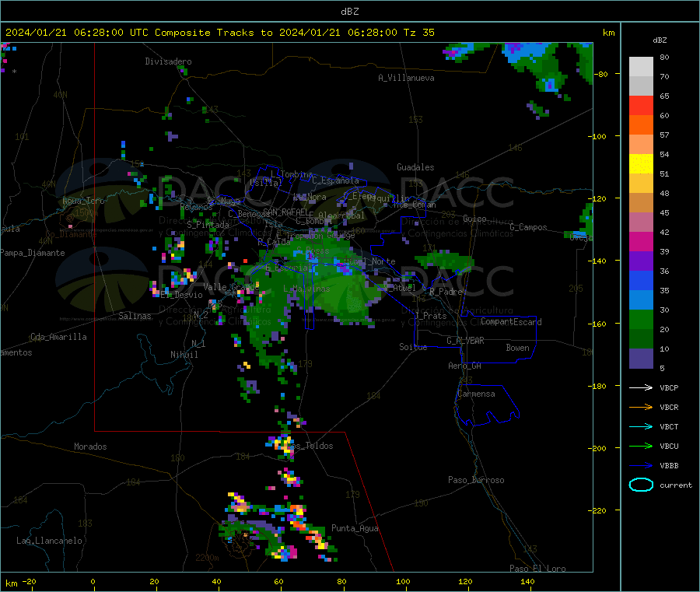
Task: Click the Lag.Llancanelo label
Action: pyautogui.click(x=49, y=541)
